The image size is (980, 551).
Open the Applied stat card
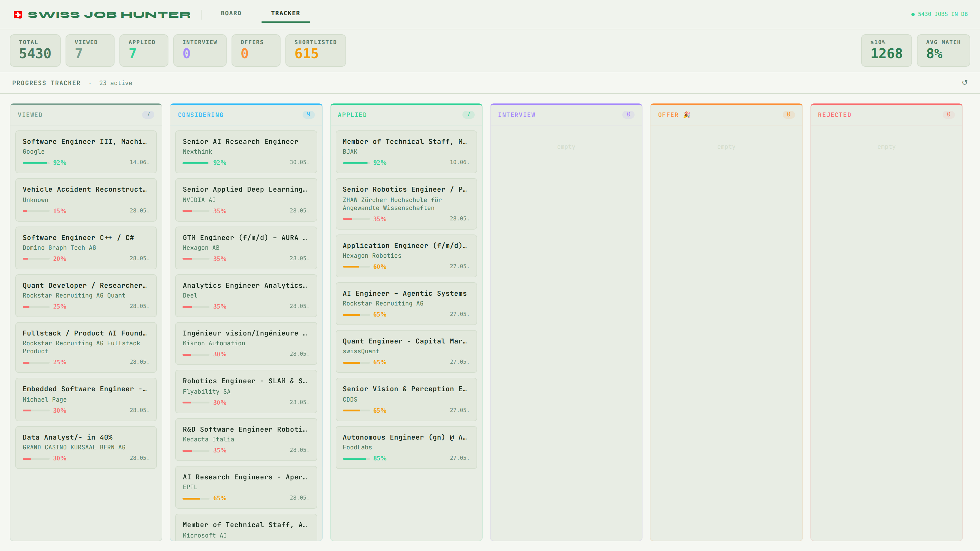144,51
